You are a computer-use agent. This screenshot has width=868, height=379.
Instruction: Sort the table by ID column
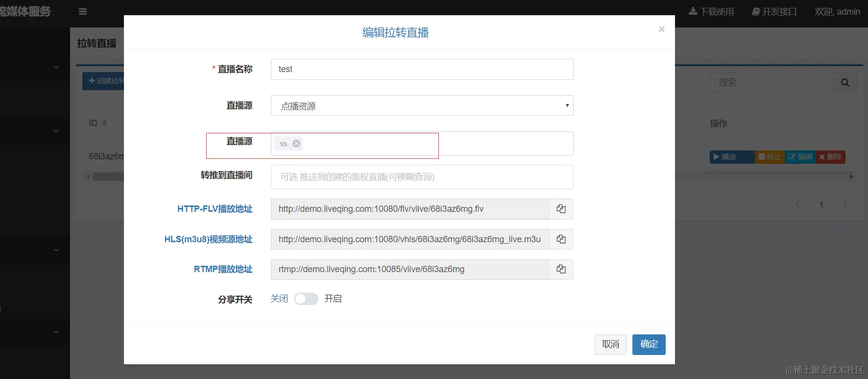click(x=104, y=123)
